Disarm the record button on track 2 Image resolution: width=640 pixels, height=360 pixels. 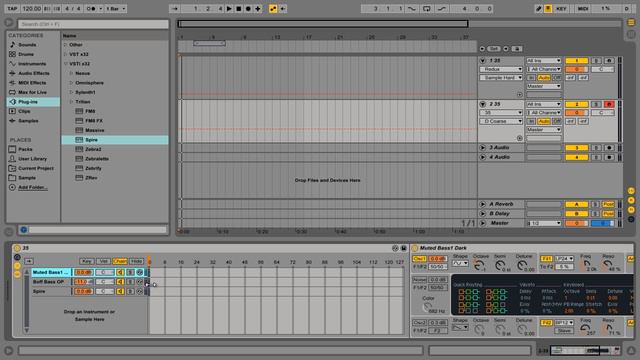click(x=609, y=104)
